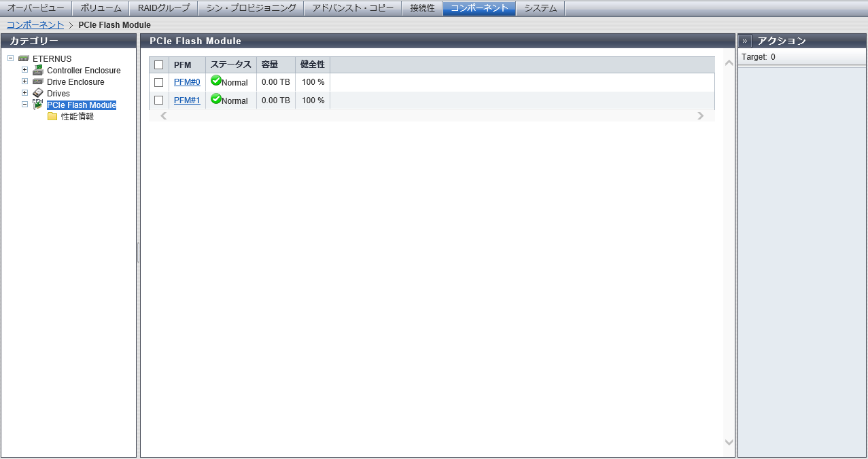Viewport: 868px width, 459px height.
Task: Tick the checkbox for PFM#1 row
Action: (159, 100)
